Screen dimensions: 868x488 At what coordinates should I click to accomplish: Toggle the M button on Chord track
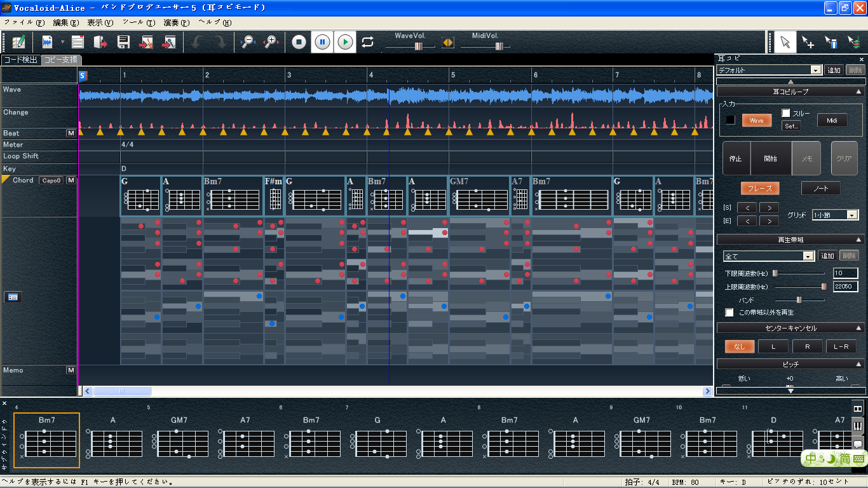(71, 180)
